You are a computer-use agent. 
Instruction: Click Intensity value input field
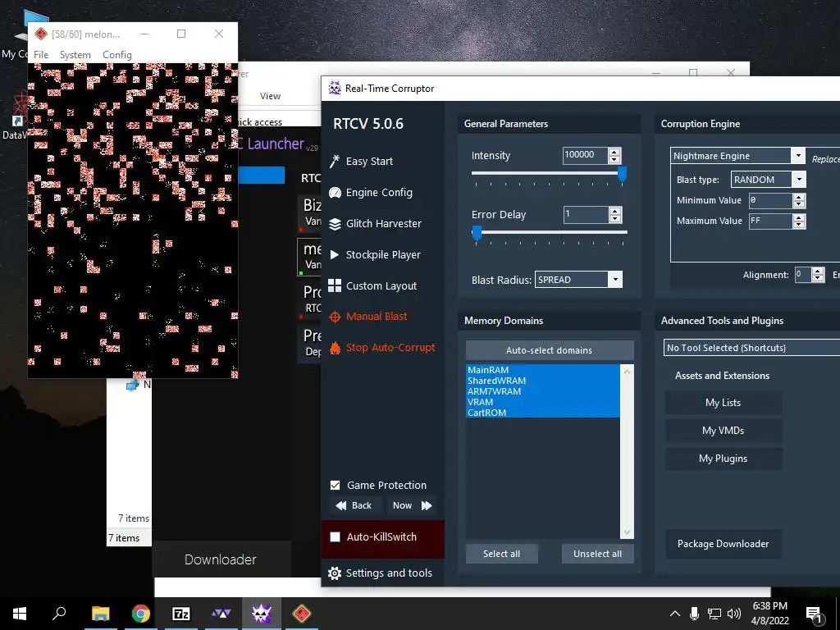point(585,155)
